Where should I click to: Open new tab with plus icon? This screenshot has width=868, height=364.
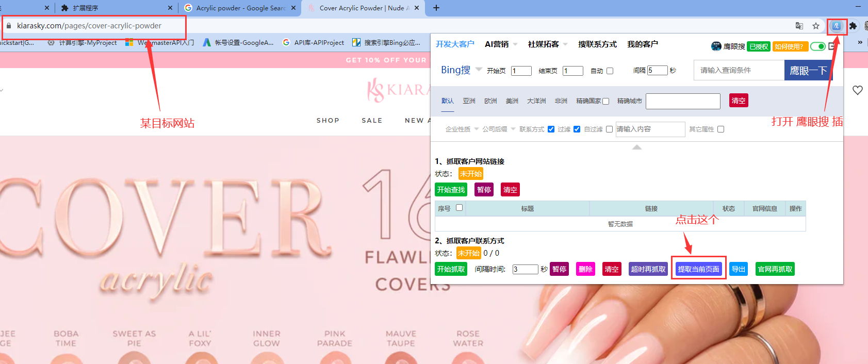(x=436, y=8)
